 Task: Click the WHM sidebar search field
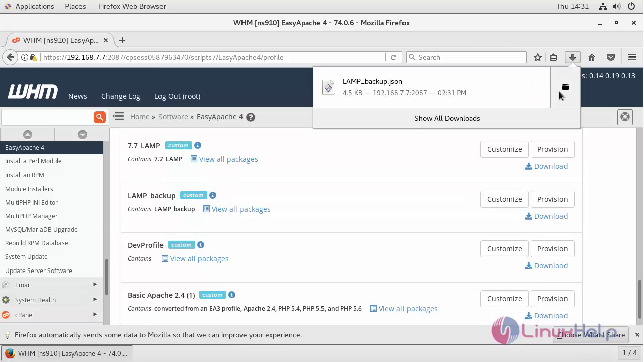point(47,117)
